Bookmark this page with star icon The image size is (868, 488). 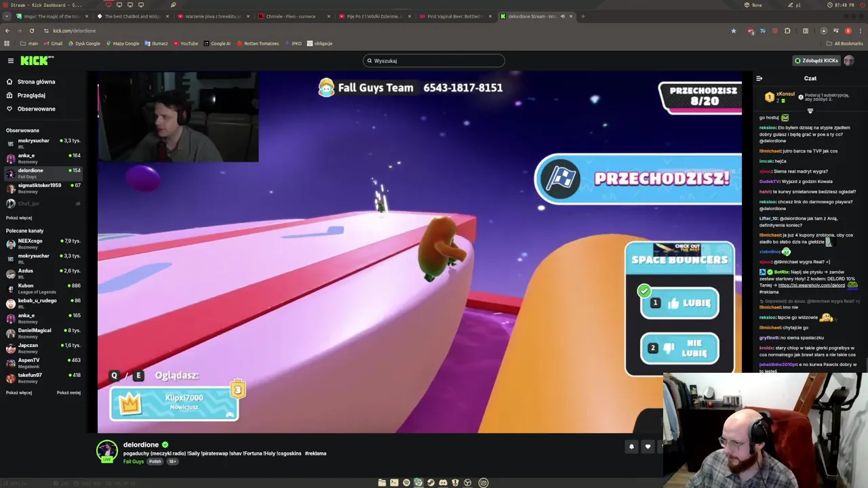click(x=733, y=30)
